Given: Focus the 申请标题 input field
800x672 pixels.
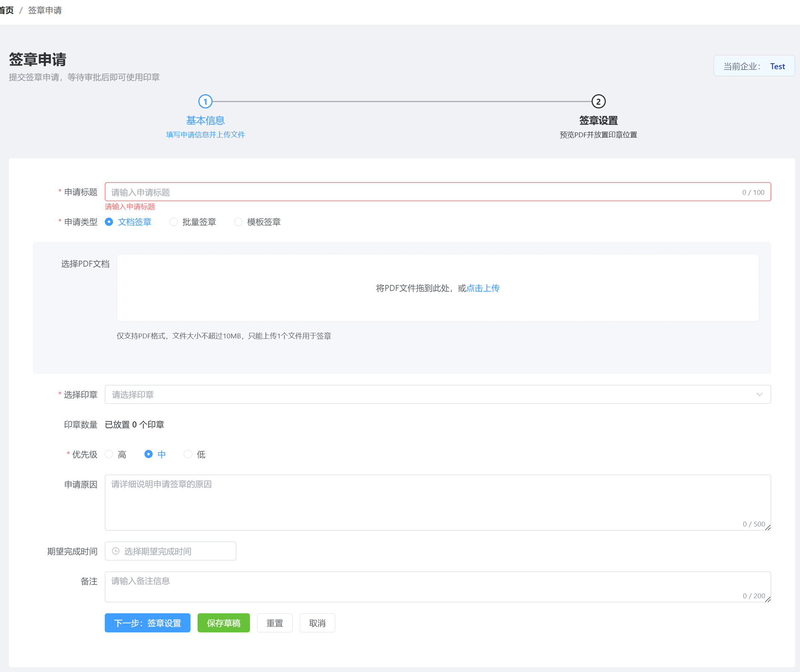Looking at the screenshot, I should pos(419,192).
